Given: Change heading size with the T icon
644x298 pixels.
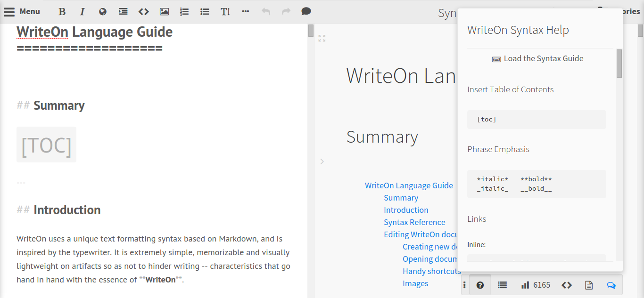Looking at the screenshot, I should coord(225,12).
